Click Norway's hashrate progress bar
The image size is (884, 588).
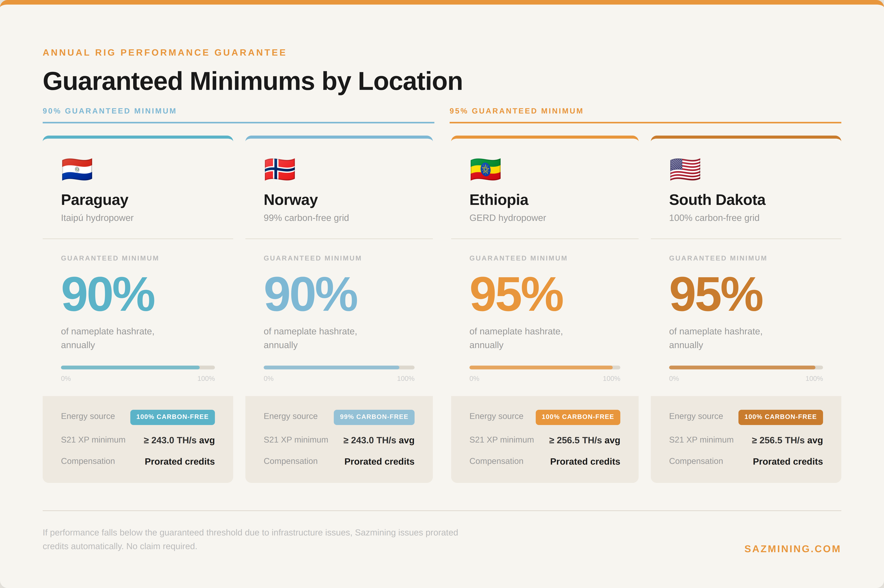[x=339, y=367]
